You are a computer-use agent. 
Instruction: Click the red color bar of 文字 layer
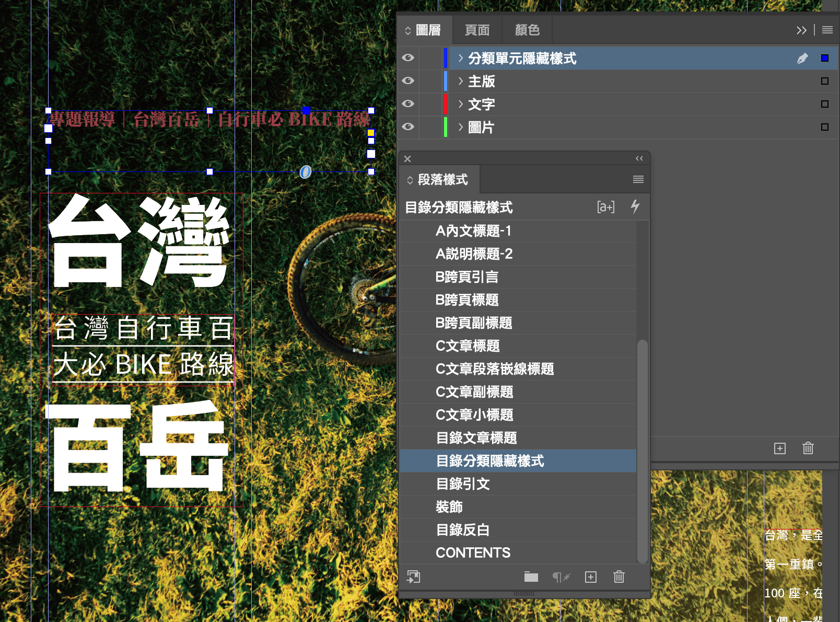tap(445, 104)
